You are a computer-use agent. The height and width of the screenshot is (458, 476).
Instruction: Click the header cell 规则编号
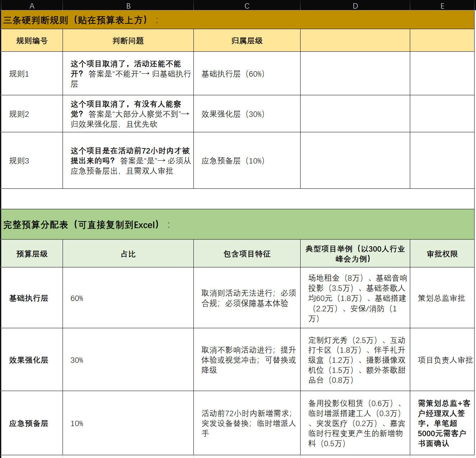(x=32, y=41)
